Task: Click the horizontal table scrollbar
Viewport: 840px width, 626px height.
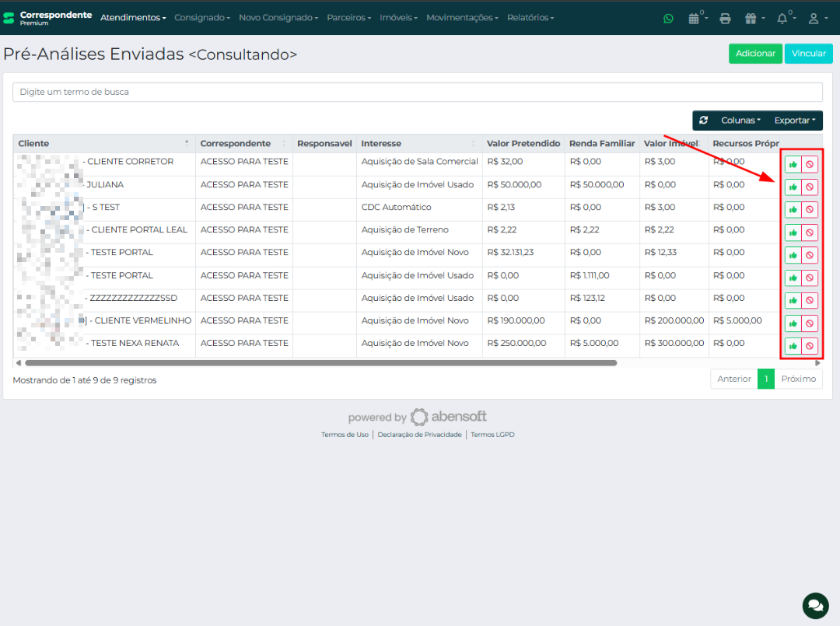Action: pyautogui.click(x=320, y=363)
